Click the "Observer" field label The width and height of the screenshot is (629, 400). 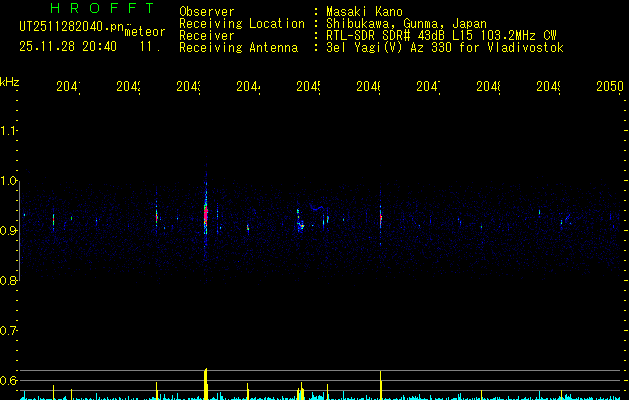click(207, 12)
